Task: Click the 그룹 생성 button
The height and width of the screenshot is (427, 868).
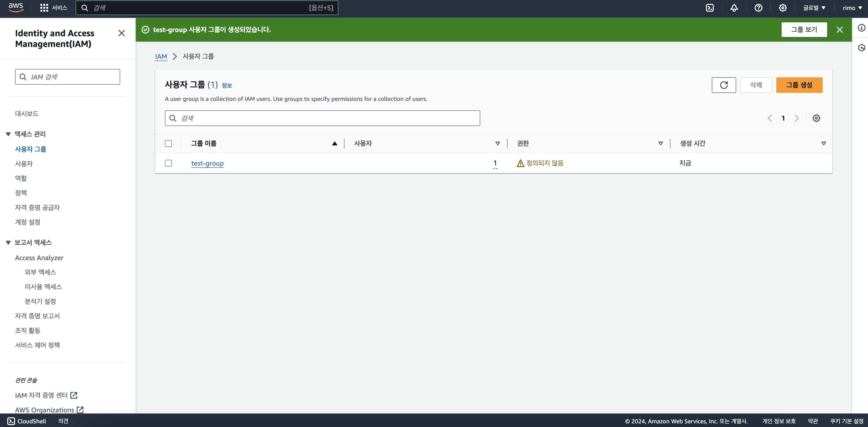Action: (x=799, y=85)
